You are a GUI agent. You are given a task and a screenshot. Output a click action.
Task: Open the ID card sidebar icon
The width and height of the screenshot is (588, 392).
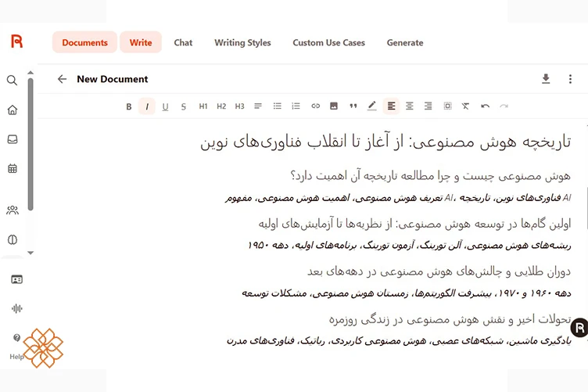[17, 279]
